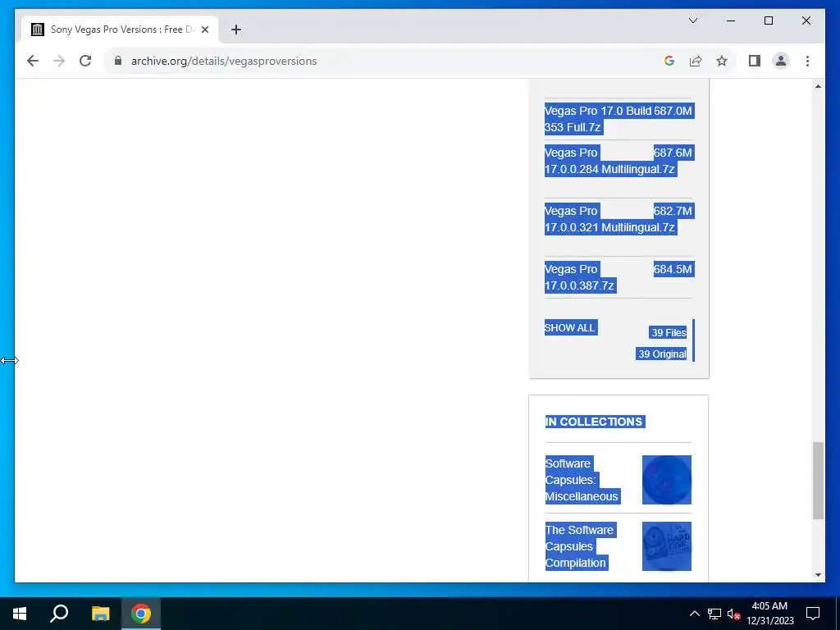Share this page via share icon
This screenshot has width=840, height=630.
(x=696, y=61)
